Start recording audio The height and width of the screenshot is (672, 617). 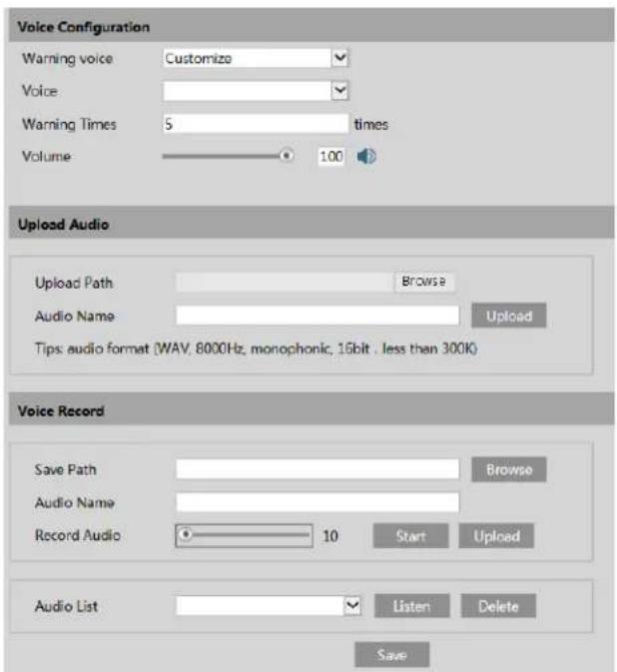coord(411,536)
